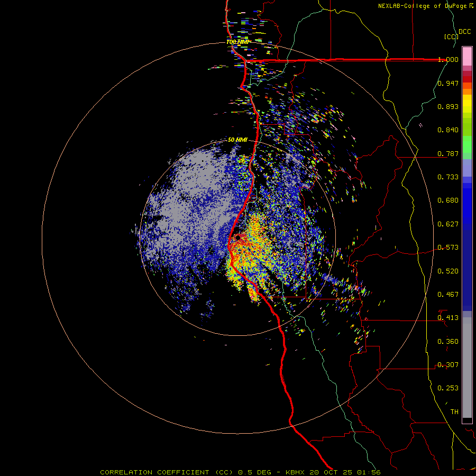The height and width of the screenshot is (476, 476).
Task: Pick the light pink top color bar segment
Action: tap(467, 56)
